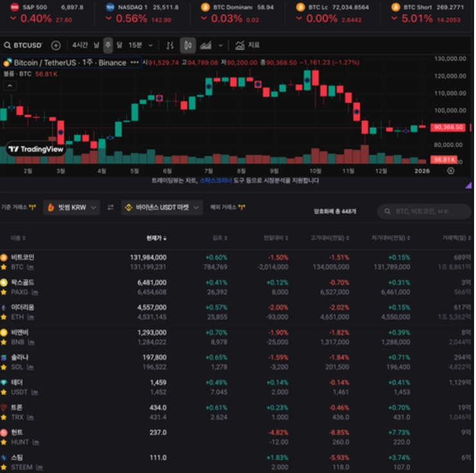Screen dimensions: 476x473
Task: Click the 비트코인 coin icon
Action: coord(4,257)
